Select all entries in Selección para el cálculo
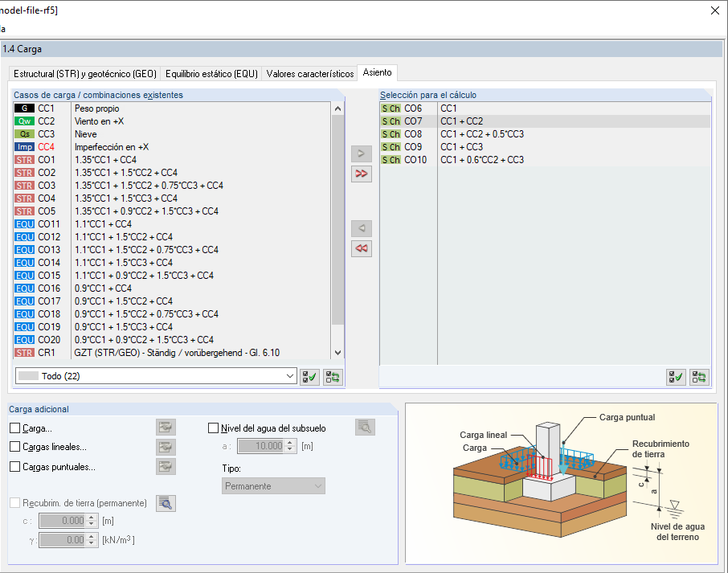Screen dimensions: 728x573 (x=676, y=377)
